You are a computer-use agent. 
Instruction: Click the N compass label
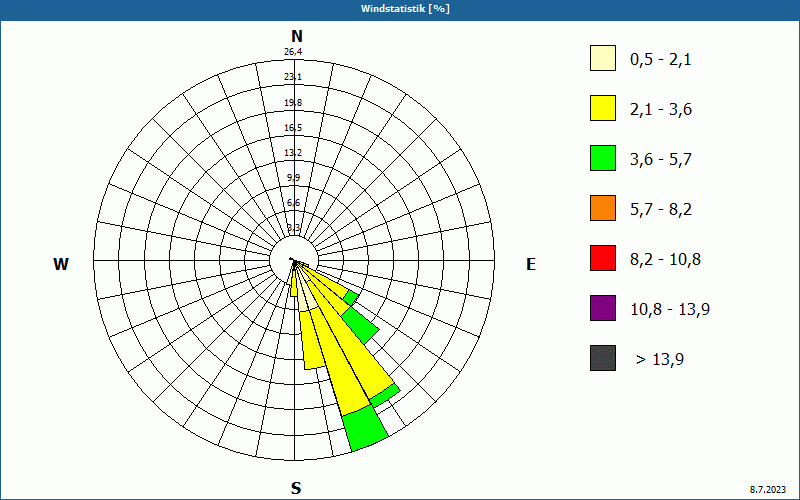[297, 36]
